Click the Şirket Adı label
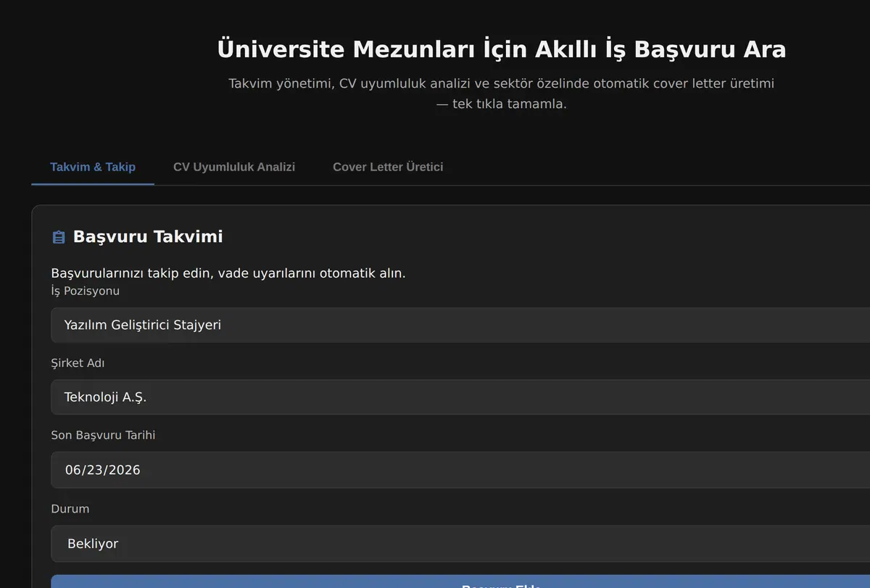Image resolution: width=870 pixels, height=588 pixels. coord(78,363)
